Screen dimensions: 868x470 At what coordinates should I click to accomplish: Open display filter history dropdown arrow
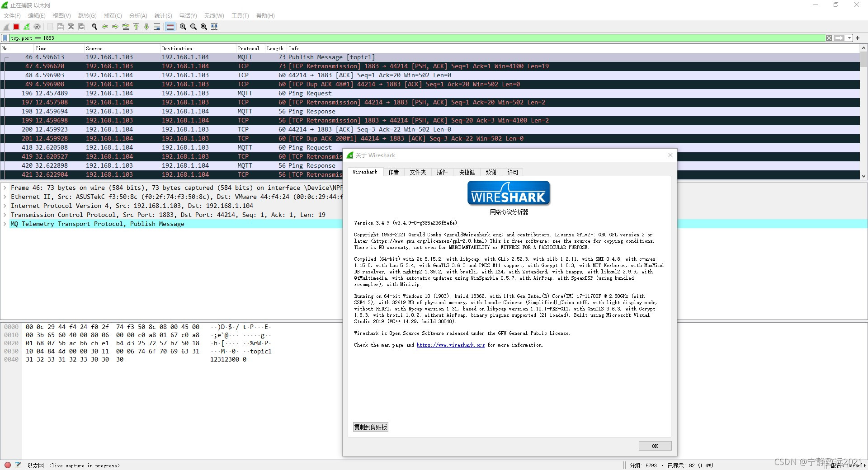[x=849, y=38]
